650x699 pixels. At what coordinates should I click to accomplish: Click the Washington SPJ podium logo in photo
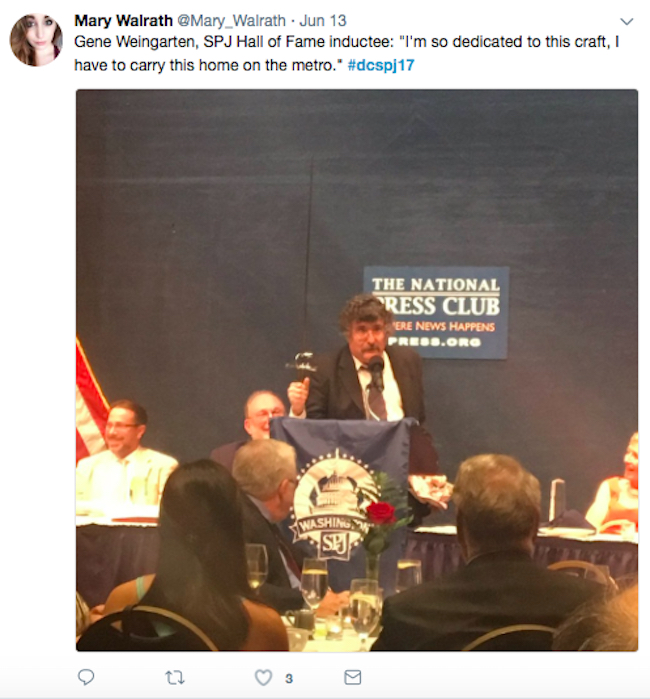tap(335, 505)
